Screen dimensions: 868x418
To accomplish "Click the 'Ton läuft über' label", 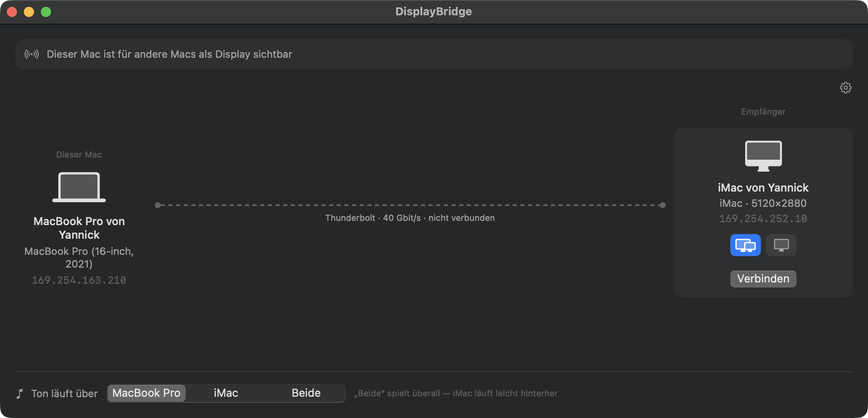I will (x=65, y=394).
